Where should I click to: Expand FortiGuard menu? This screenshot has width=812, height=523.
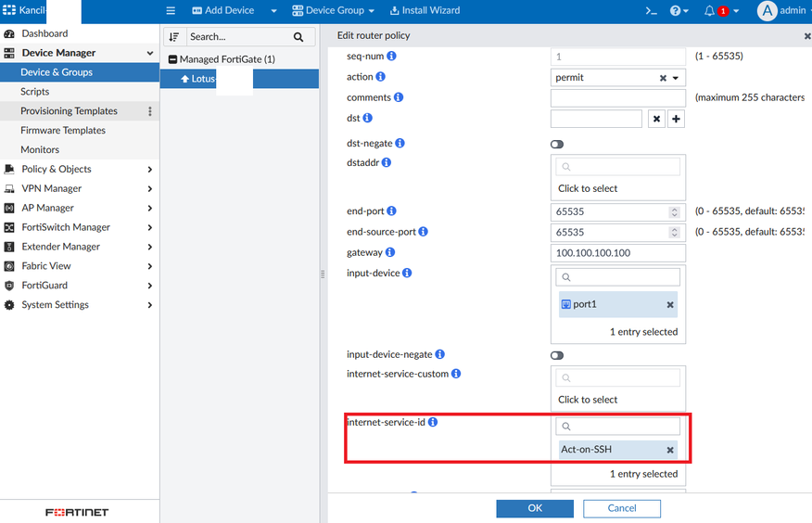pyautogui.click(x=149, y=286)
